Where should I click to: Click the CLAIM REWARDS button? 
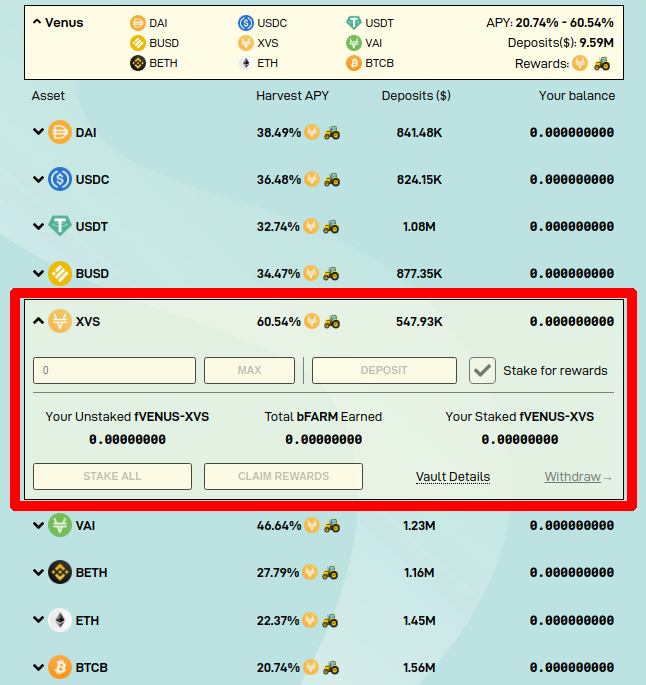(x=283, y=476)
